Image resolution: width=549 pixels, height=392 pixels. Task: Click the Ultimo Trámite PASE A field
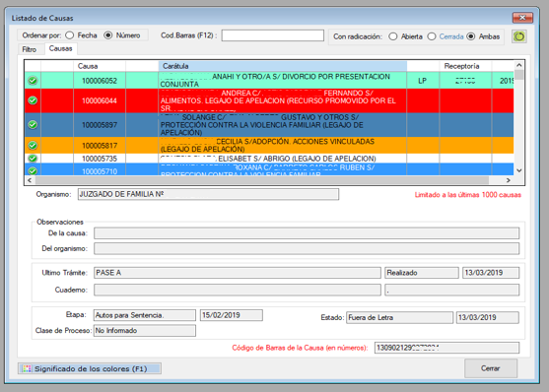[238, 273]
